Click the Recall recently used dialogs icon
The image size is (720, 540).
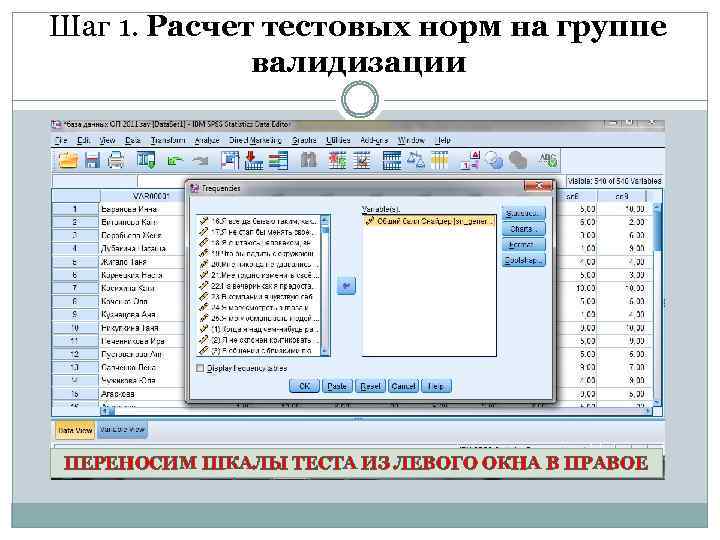[146, 160]
